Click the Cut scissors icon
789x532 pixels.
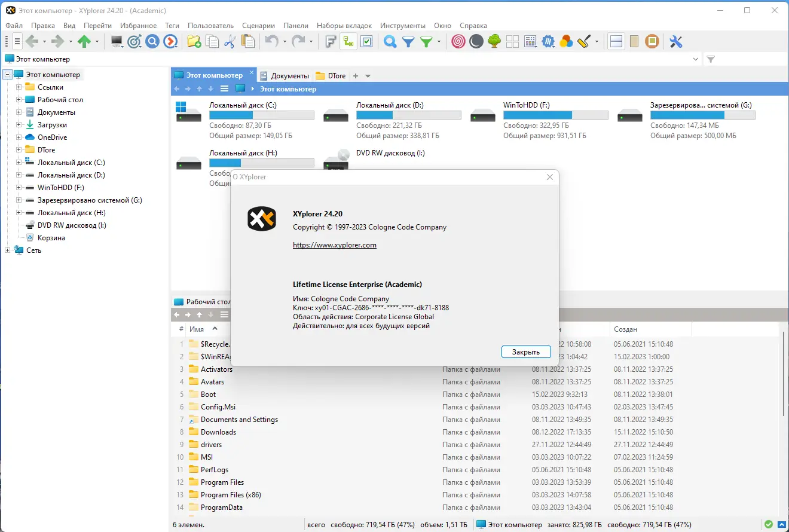[x=230, y=41]
